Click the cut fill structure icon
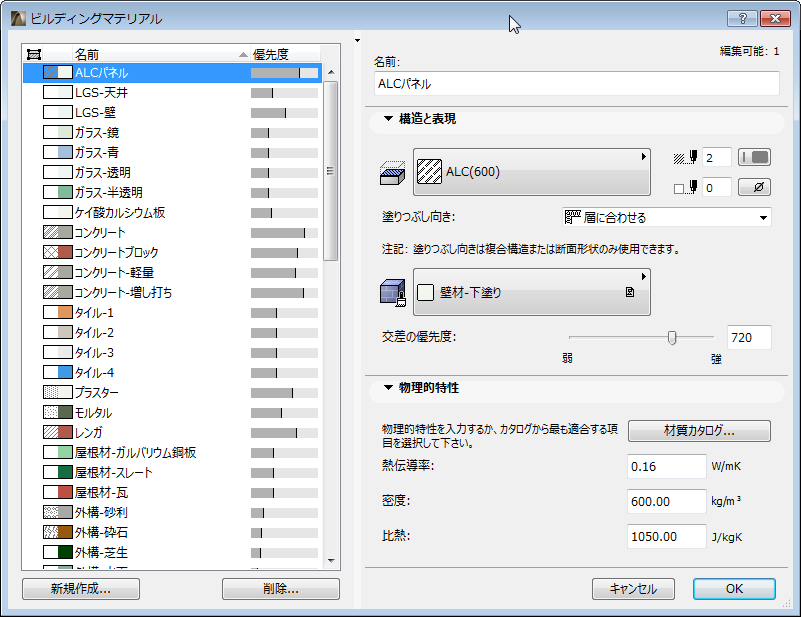This screenshot has height=617, width=801. click(392, 173)
